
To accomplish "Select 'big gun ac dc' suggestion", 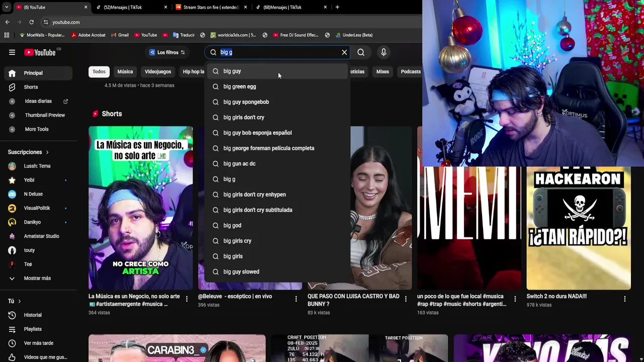I will 277,163.
